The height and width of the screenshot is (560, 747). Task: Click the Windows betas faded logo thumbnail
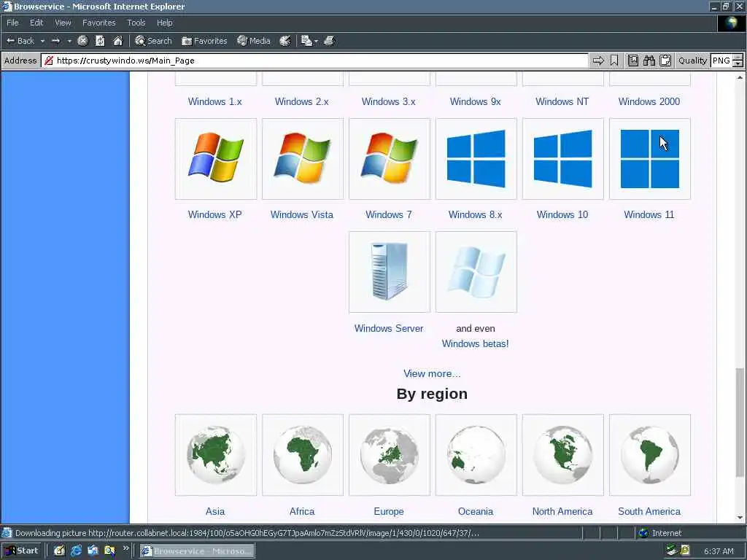pyautogui.click(x=476, y=273)
